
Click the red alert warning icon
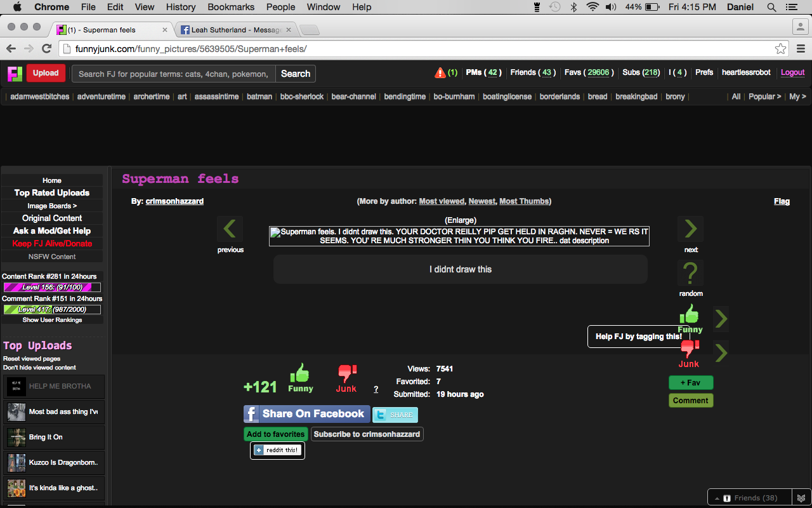[x=440, y=73]
